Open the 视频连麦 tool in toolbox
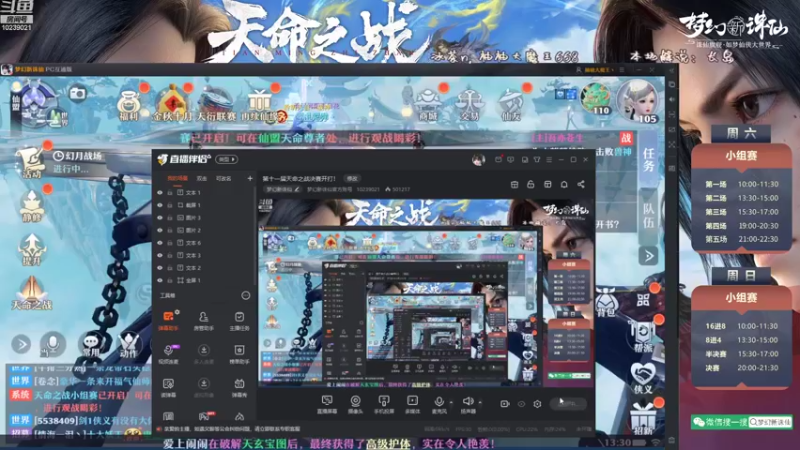The width and height of the screenshot is (800, 450). click(168, 354)
